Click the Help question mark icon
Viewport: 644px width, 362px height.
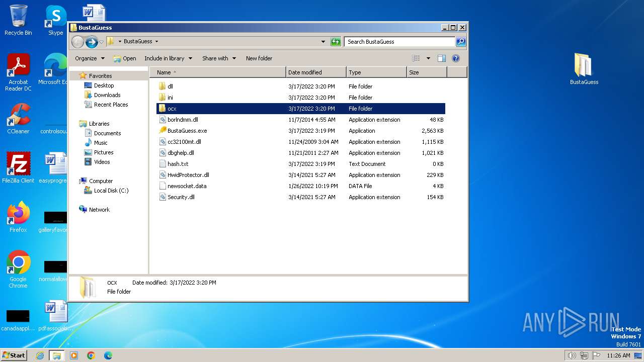[456, 58]
